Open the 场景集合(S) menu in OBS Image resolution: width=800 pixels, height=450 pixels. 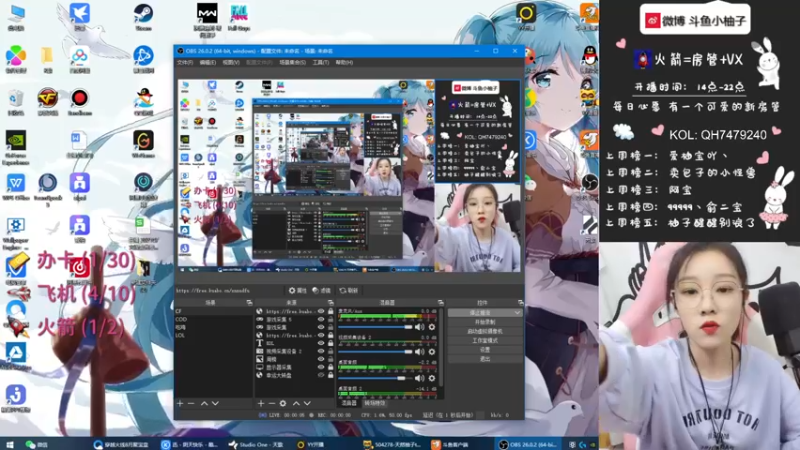pos(293,62)
